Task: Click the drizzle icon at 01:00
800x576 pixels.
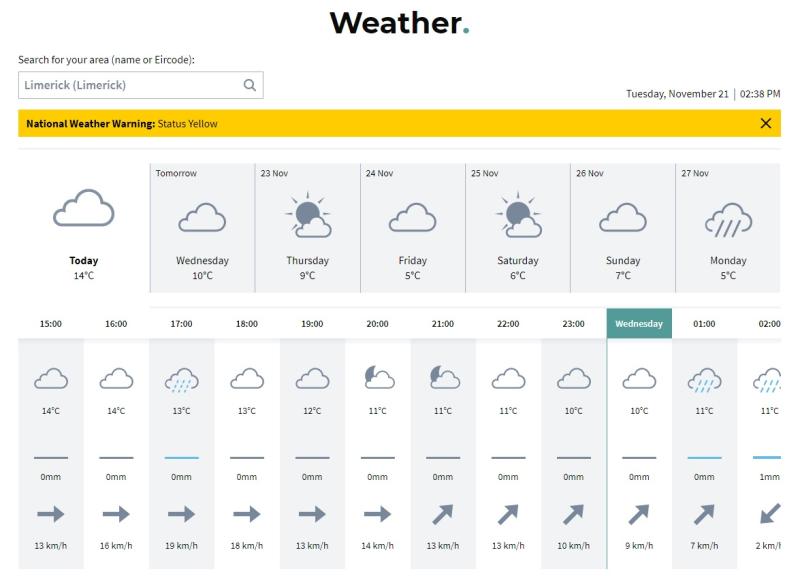Action: (703, 377)
